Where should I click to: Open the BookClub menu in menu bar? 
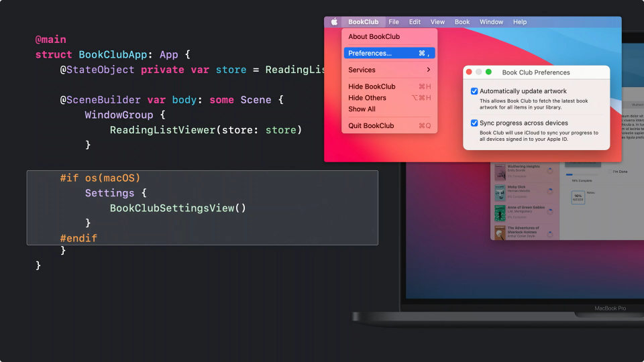tap(363, 21)
